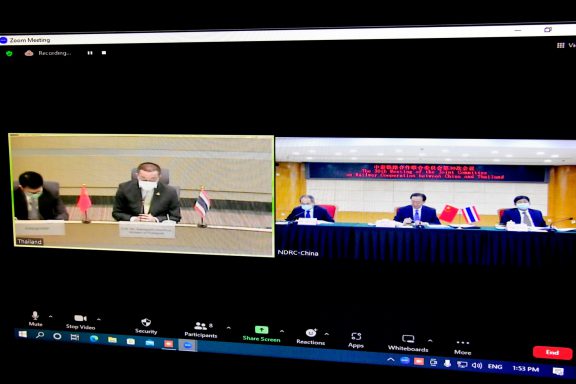Viewport: 576px width, 384px height.
Task: Stop Video camera toggle
Action: [x=80, y=322]
